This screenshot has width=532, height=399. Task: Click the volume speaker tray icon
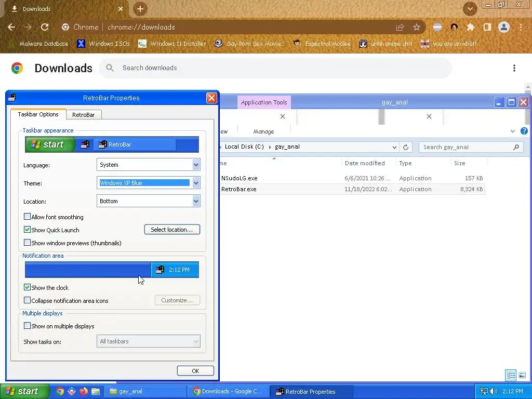click(x=494, y=391)
